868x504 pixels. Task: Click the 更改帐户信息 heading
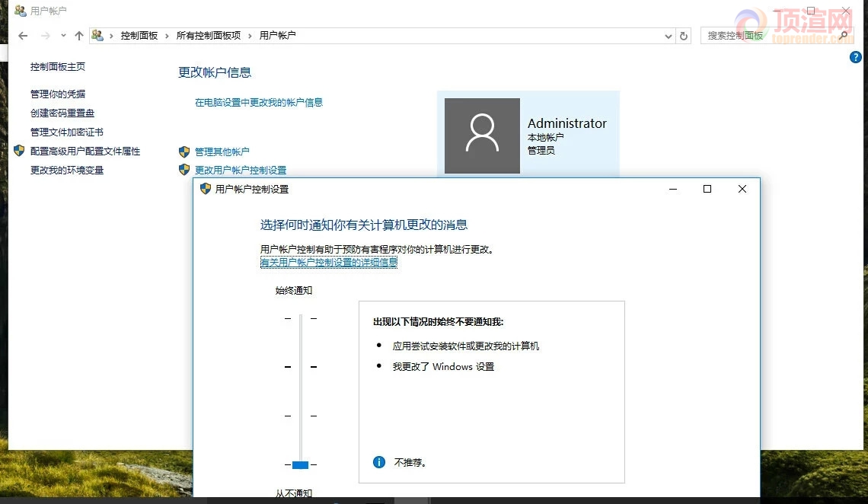coord(215,72)
